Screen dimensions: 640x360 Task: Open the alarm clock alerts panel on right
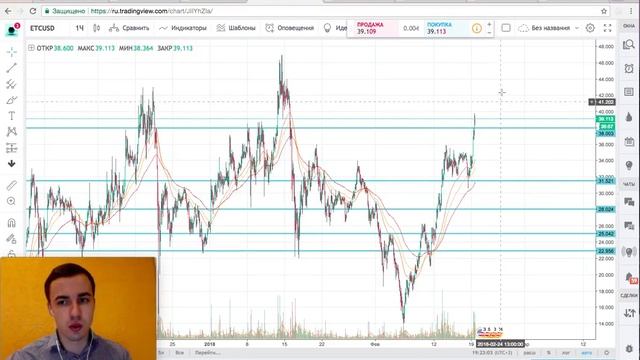pos(629,69)
